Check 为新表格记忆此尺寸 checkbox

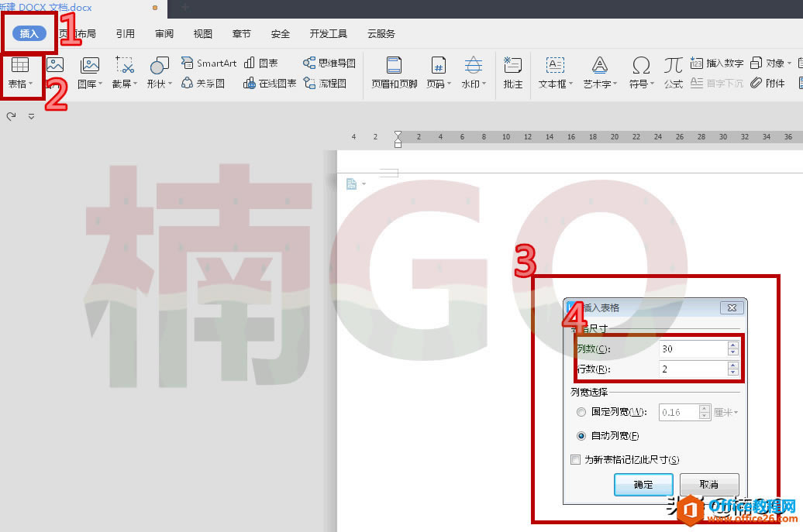click(x=576, y=459)
